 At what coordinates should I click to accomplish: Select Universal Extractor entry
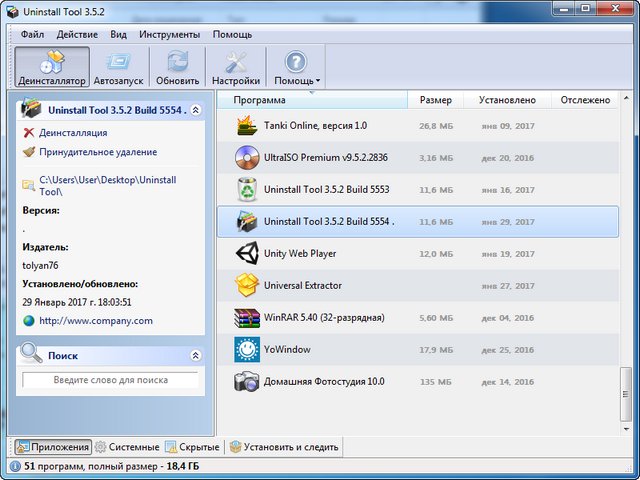pos(418,285)
